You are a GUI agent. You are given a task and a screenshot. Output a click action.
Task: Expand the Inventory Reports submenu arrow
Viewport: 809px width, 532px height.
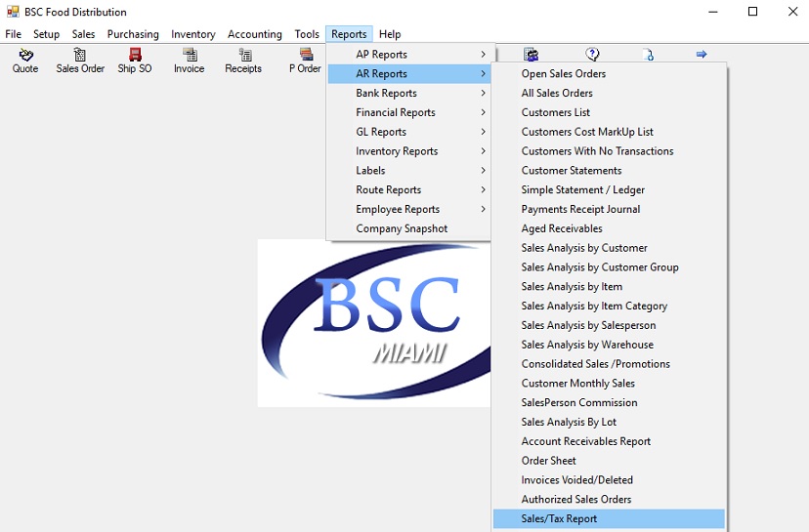[x=483, y=151]
